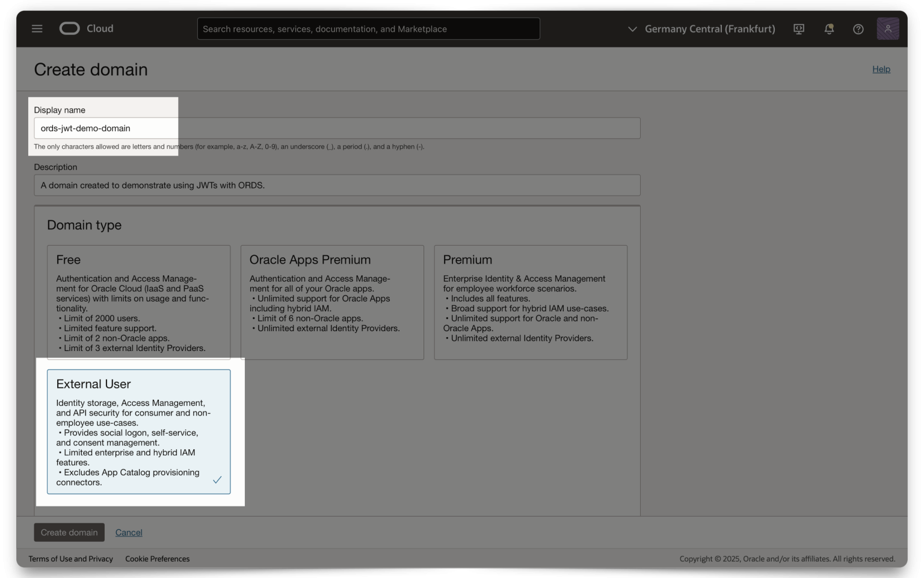Open the profile avatar menu
This screenshot has width=924, height=578.
(x=888, y=28)
